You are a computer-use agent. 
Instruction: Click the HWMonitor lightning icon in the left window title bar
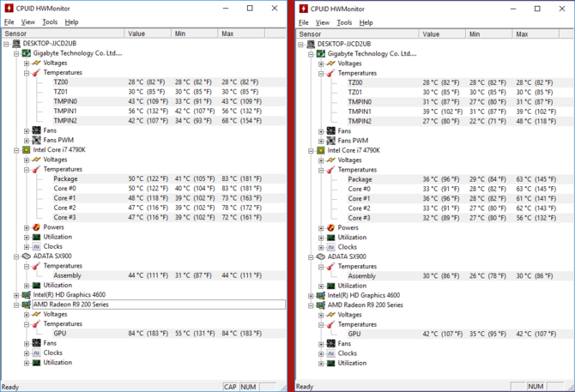click(9, 8)
